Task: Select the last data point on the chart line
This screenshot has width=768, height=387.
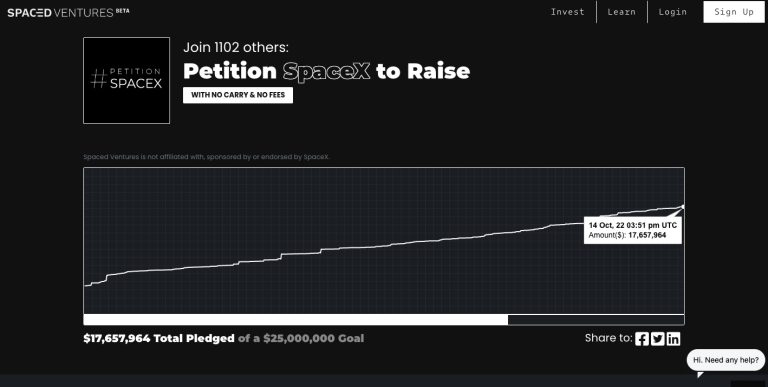Action: click(x=683, y=207)
